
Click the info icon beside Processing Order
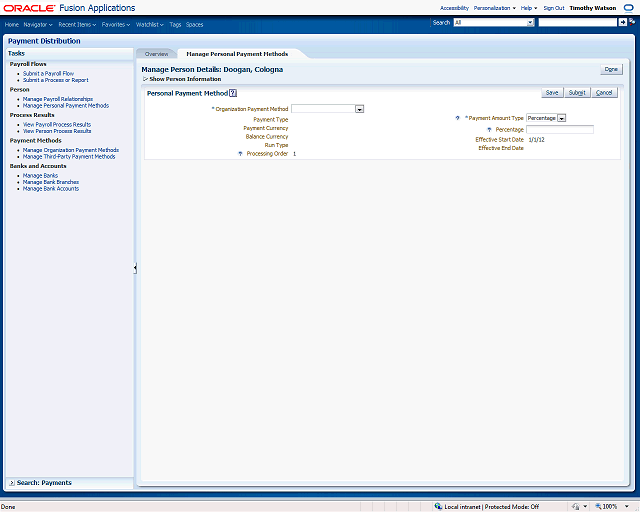point(240,154)
